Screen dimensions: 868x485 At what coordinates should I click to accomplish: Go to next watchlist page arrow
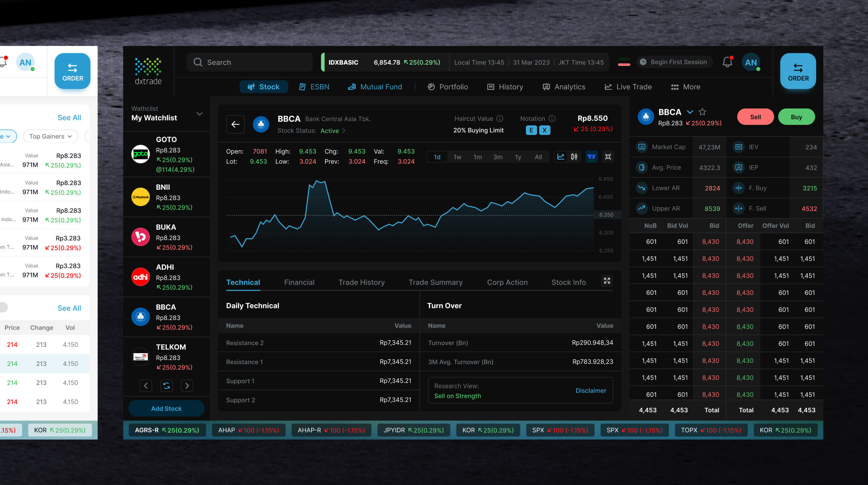point(187,385)
